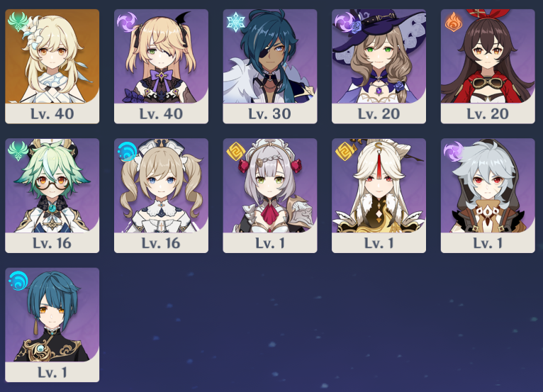
Task: Select the grey-haired hooded character portrait
Action: point(488,186)
